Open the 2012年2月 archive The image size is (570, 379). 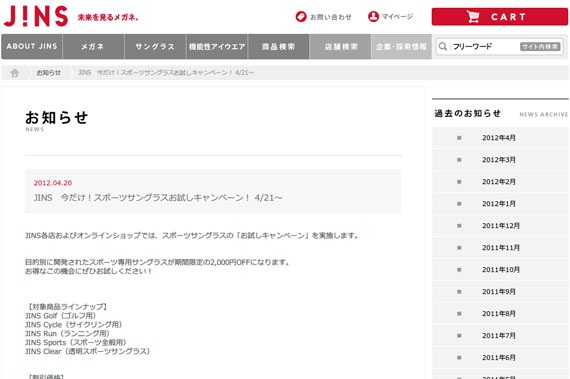[x=500, y=182]
